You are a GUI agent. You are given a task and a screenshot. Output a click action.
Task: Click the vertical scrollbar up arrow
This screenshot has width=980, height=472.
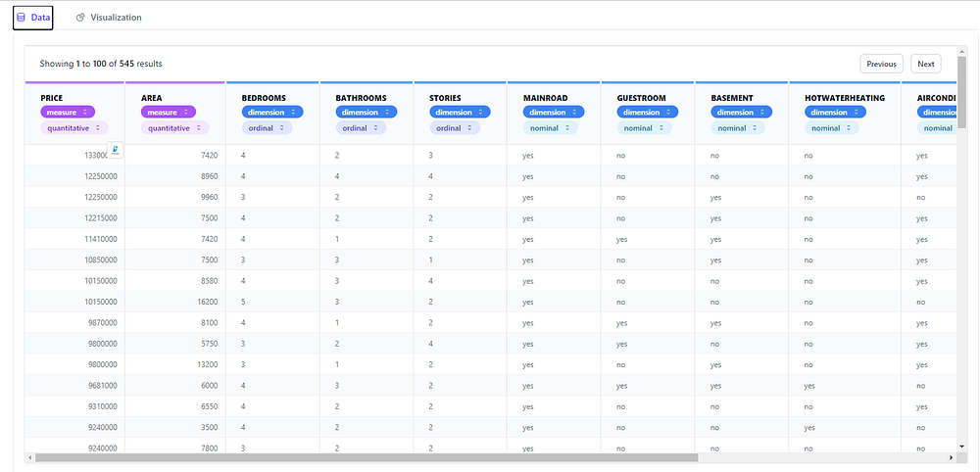click(961, 50)
